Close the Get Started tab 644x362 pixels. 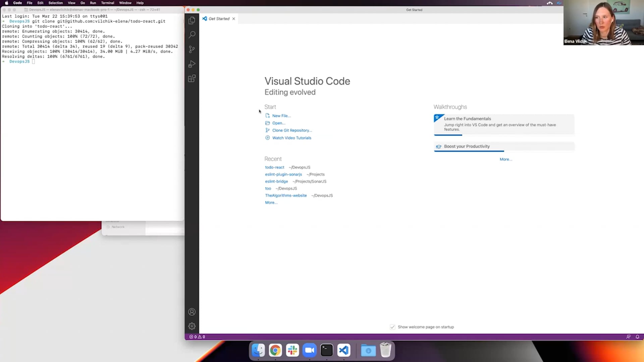pos(234,19)
